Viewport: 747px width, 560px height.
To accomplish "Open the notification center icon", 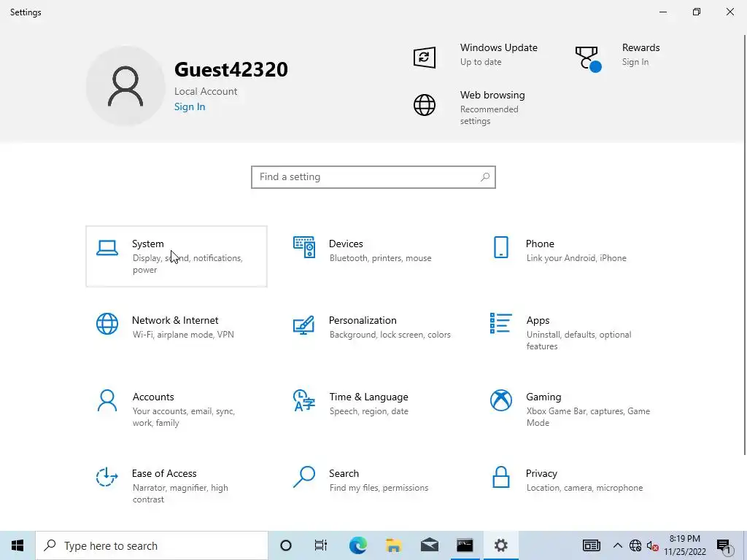I will [724, 545].
